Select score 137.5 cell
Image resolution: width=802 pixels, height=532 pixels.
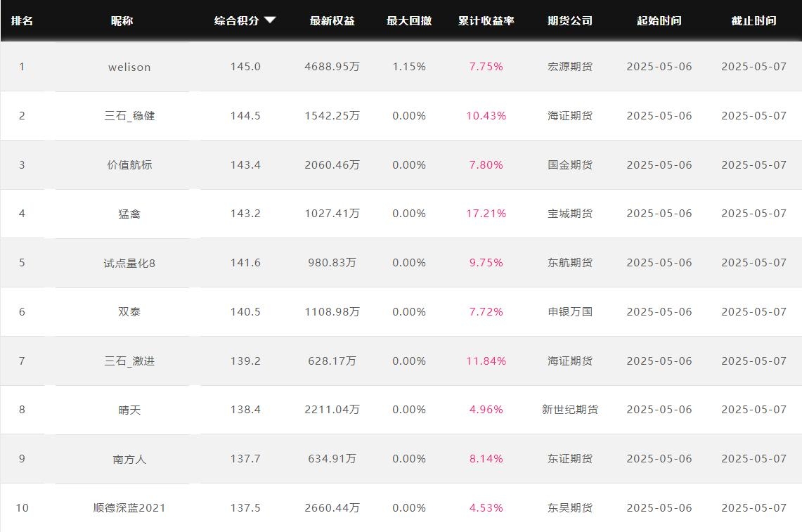(245, 507)
